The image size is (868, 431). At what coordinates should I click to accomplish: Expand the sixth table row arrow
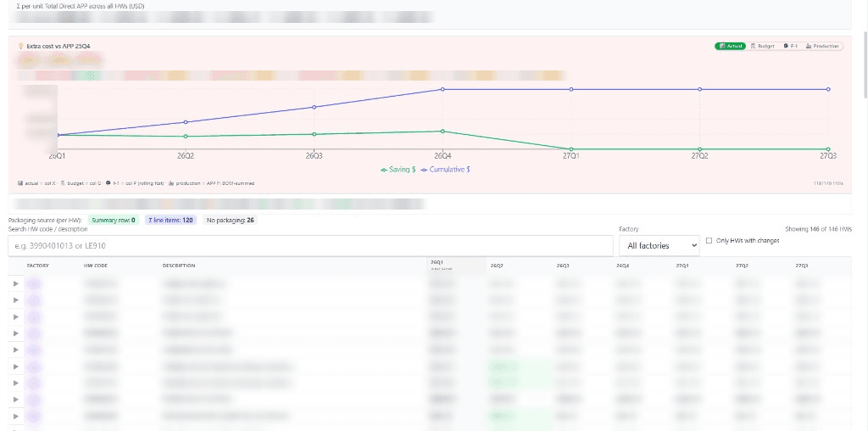[15, 367]
